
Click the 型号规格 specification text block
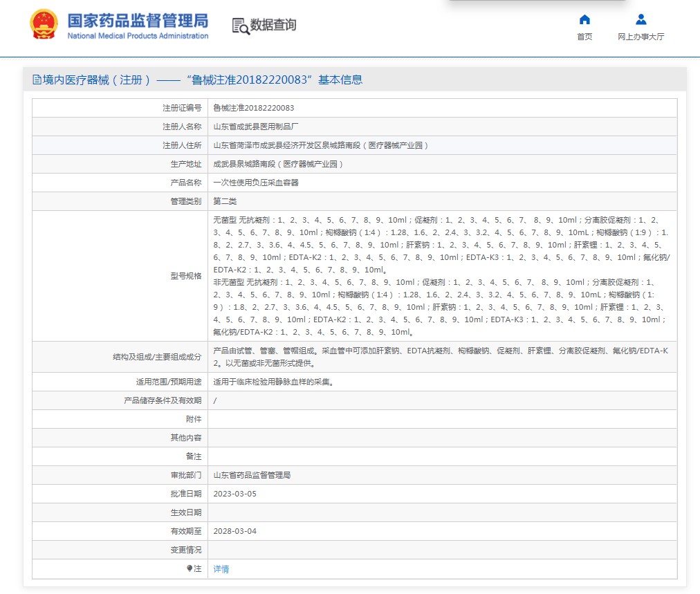click(x=441, y=275)
